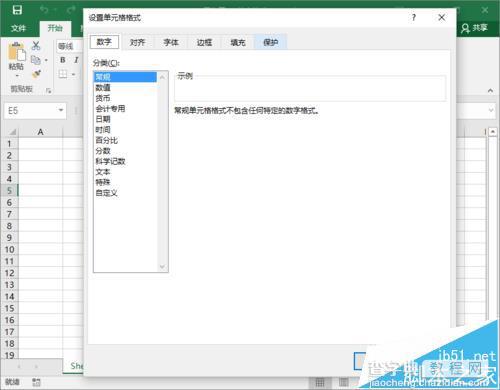Select 文本 in category list
This screenshot has width=500, height=390.
[125, 172]
